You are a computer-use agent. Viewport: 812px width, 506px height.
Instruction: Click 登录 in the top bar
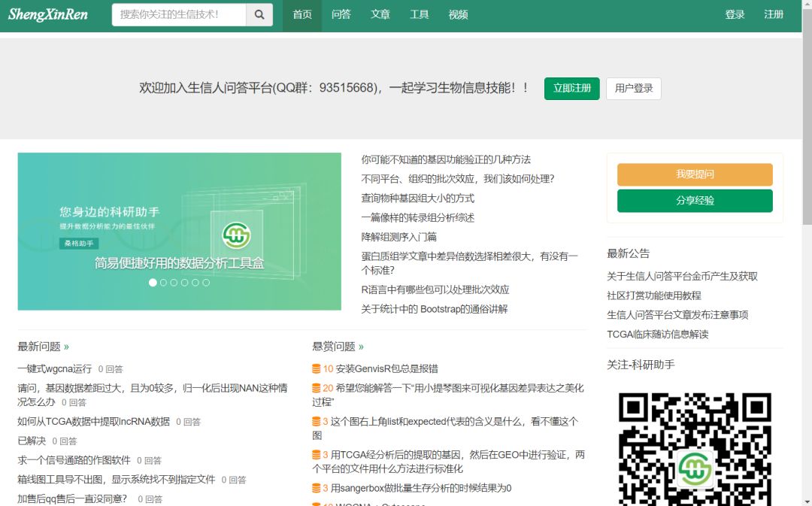[x=735, y=15]
